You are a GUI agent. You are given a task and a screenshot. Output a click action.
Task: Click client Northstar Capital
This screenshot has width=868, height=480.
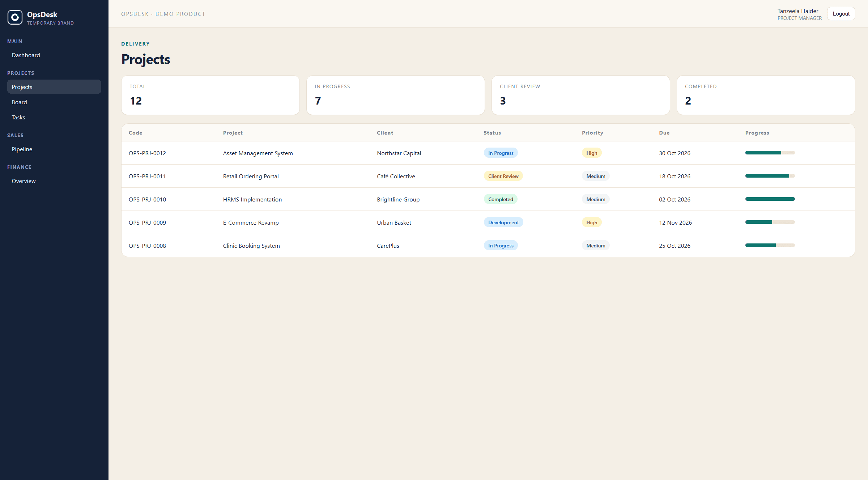click(x=399, y=153)
